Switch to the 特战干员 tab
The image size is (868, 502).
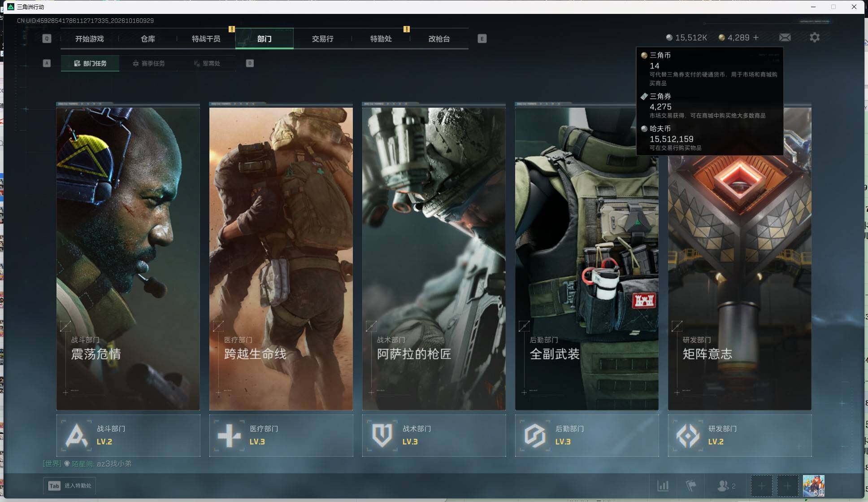(206, 39)
